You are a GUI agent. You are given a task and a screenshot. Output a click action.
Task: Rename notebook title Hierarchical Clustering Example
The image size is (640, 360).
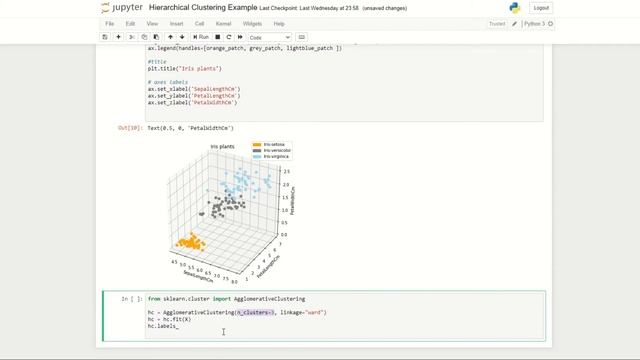coord(203,8)
